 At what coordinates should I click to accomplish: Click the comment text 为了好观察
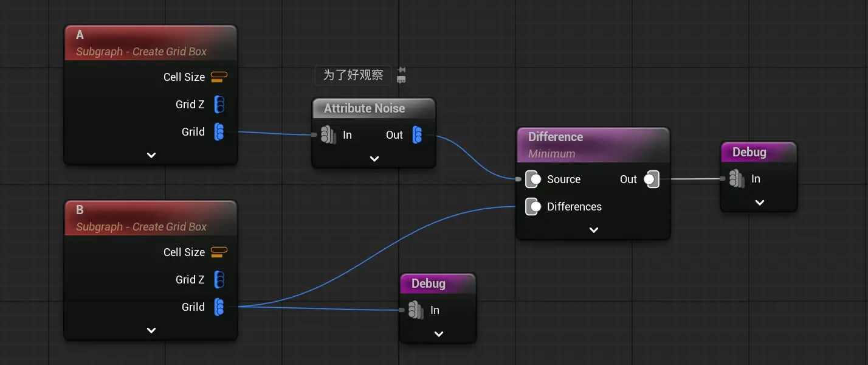(353, 75)
